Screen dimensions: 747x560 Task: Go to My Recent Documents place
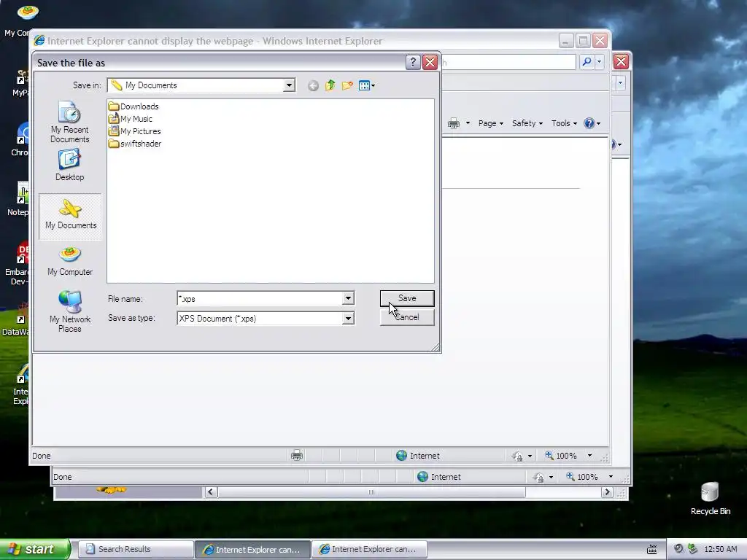(69, 122)
